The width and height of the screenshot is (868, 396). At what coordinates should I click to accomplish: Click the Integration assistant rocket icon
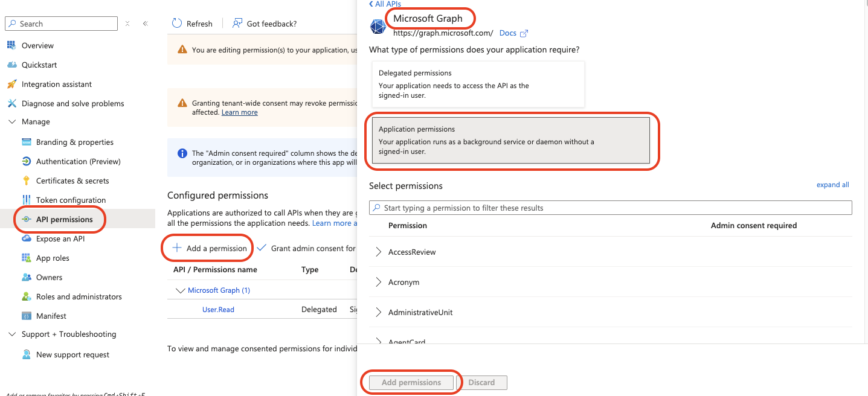coord(11,84)
